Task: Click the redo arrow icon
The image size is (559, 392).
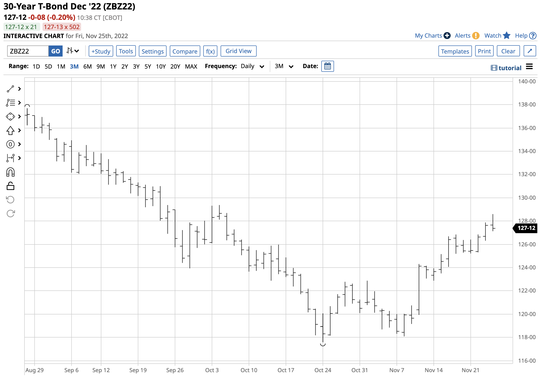Action: coord(10,214)
